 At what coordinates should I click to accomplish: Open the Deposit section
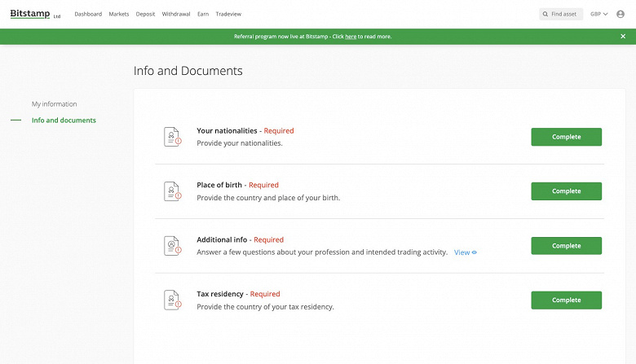tap(146, 14)
